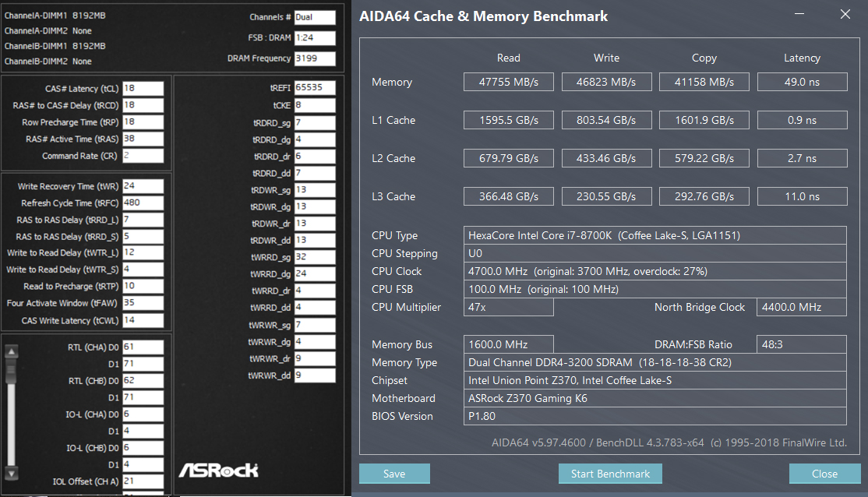Select the IO-L (CHB) D0 field

pos(143,447)
